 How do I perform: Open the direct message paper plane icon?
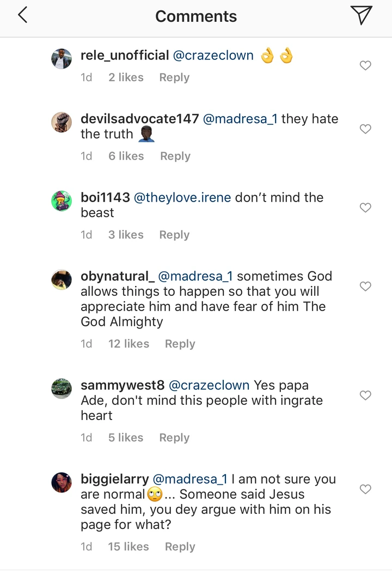click(361, 15)
